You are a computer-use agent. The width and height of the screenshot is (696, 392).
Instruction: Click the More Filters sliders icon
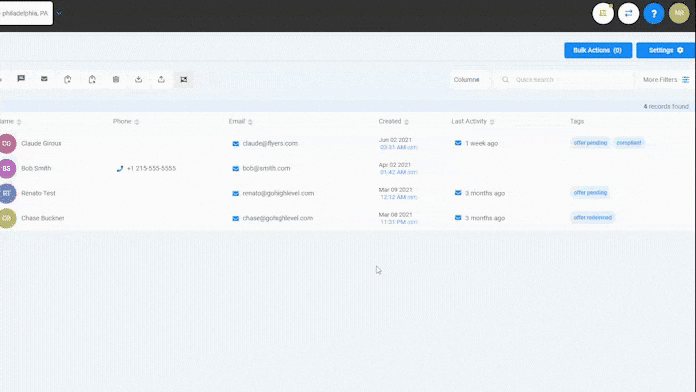point(685,79)
